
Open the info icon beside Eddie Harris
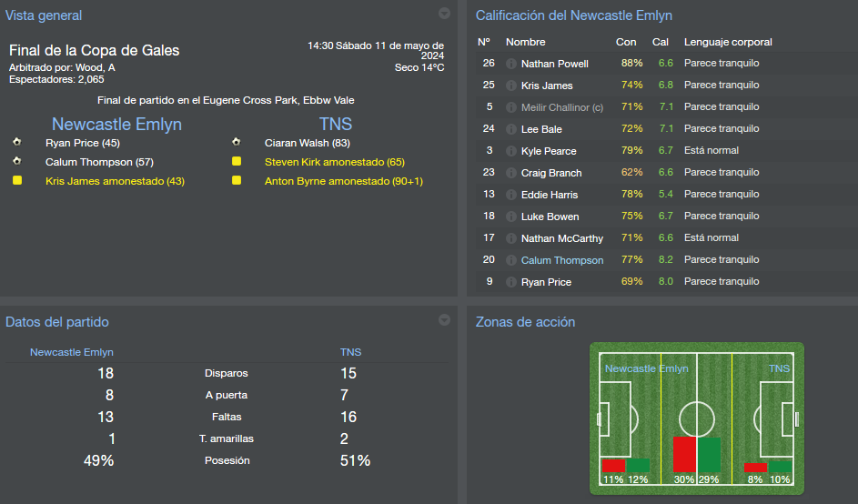511,195
